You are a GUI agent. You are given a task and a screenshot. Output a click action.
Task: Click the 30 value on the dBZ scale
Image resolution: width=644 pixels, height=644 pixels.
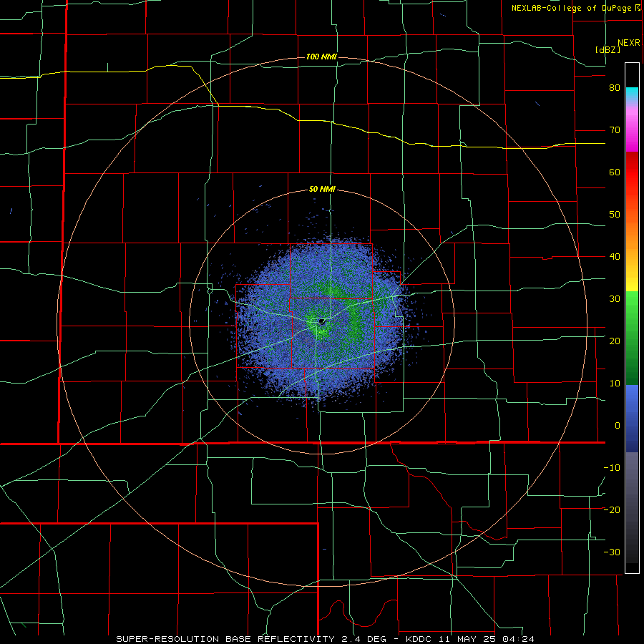[x=615, y=299]
